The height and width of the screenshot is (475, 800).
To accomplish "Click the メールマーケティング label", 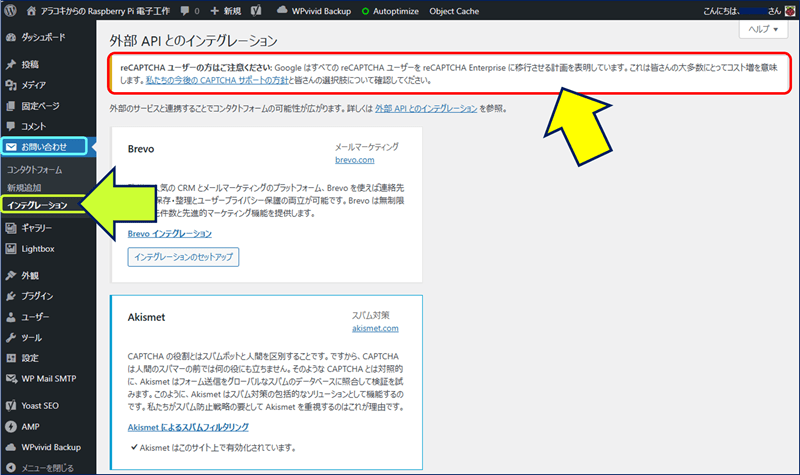I will coord(366,147).
